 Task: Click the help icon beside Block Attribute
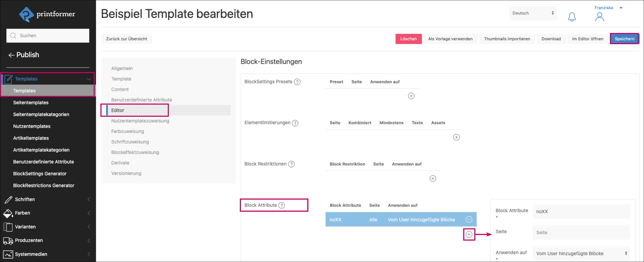[x=282, y=205]
